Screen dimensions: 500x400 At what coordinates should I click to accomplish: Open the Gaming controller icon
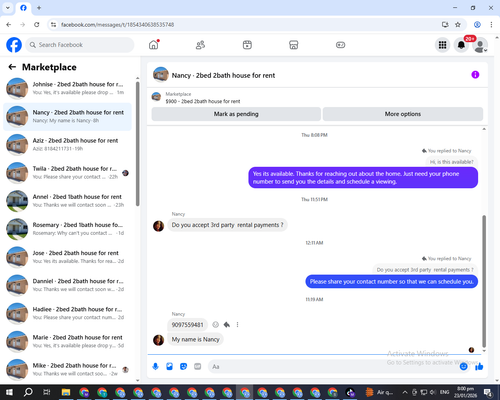click(x=340, y=45)
